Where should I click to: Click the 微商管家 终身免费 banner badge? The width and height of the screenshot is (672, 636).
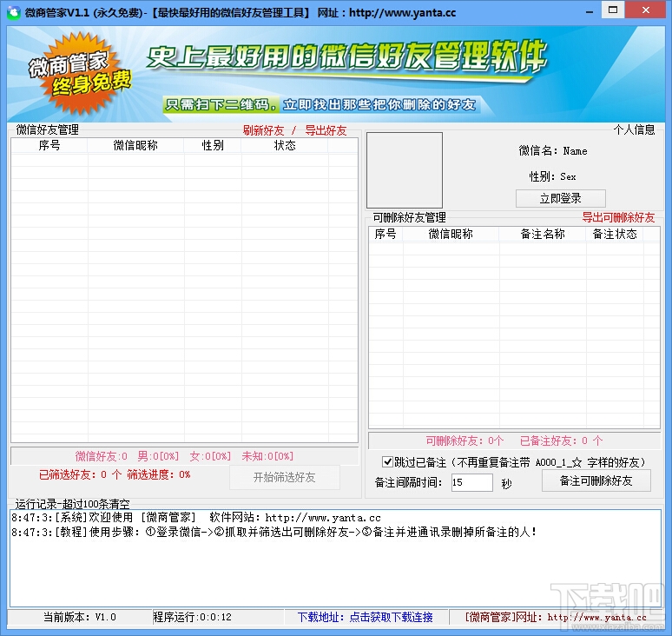80,73
